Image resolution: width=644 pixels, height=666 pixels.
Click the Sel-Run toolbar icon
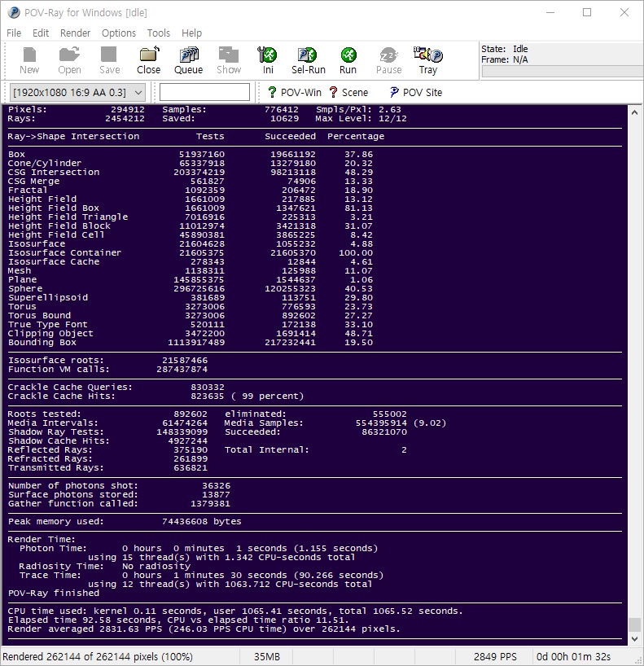click(308, 61)
